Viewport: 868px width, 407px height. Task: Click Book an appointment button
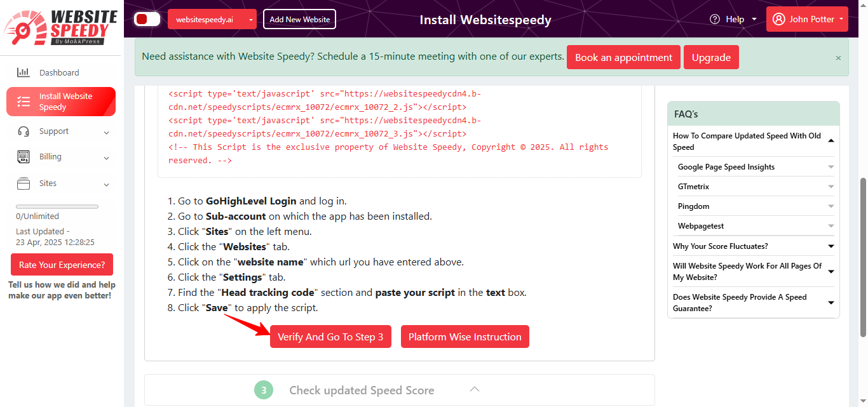[623, 57]
